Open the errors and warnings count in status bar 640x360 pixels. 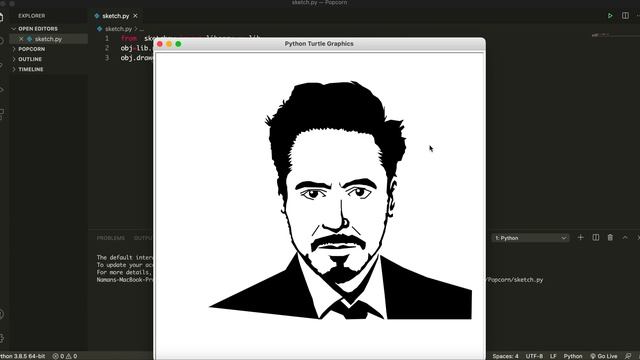coord(64,356)
